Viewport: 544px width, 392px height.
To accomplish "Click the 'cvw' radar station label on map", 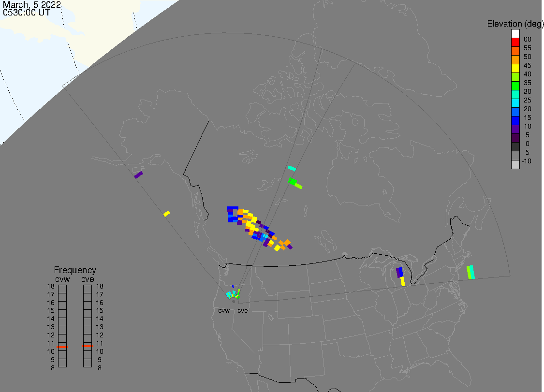I will point(224,310).
